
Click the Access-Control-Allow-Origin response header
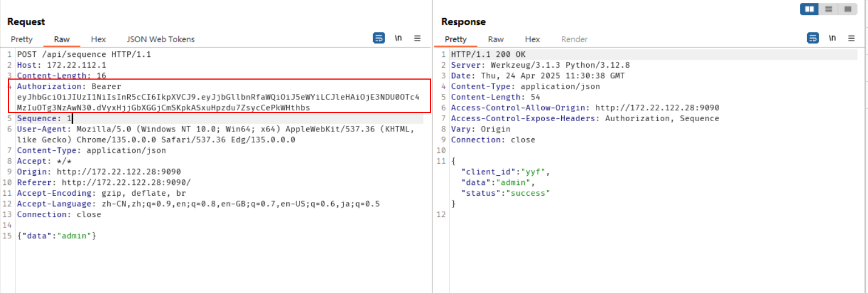(x=585, y=108)
